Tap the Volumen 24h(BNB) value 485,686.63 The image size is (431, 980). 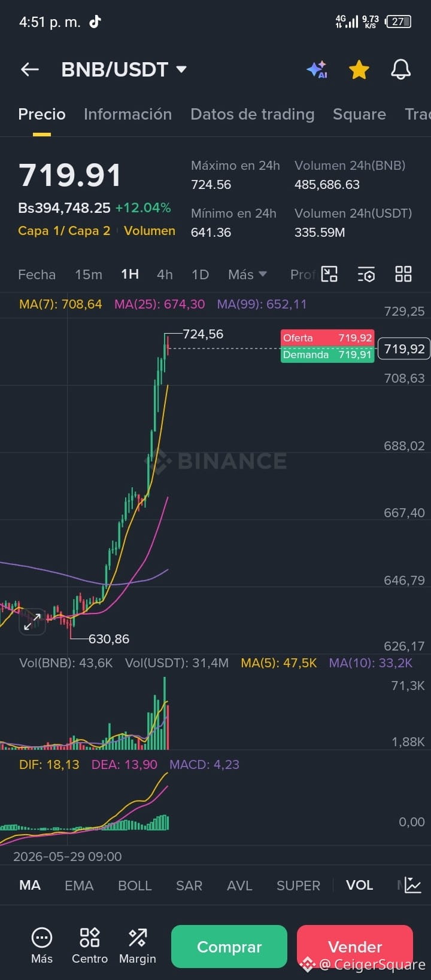click(327, 185)
